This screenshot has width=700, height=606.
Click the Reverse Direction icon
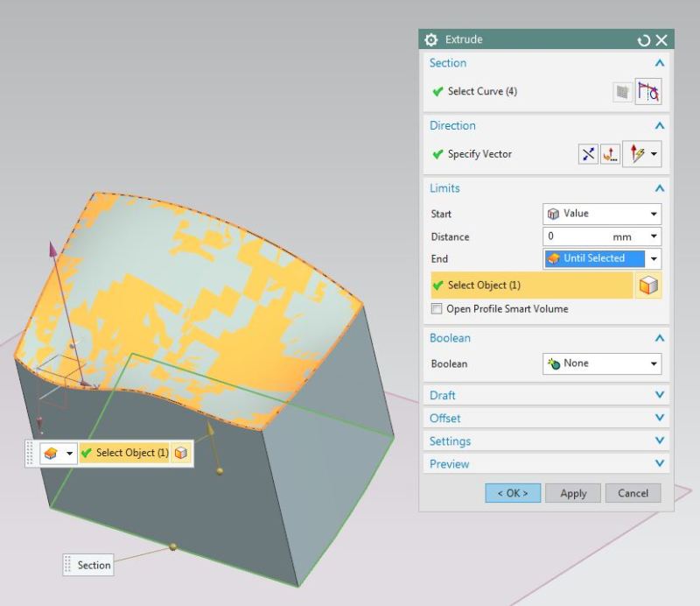(x=588, y=154)
